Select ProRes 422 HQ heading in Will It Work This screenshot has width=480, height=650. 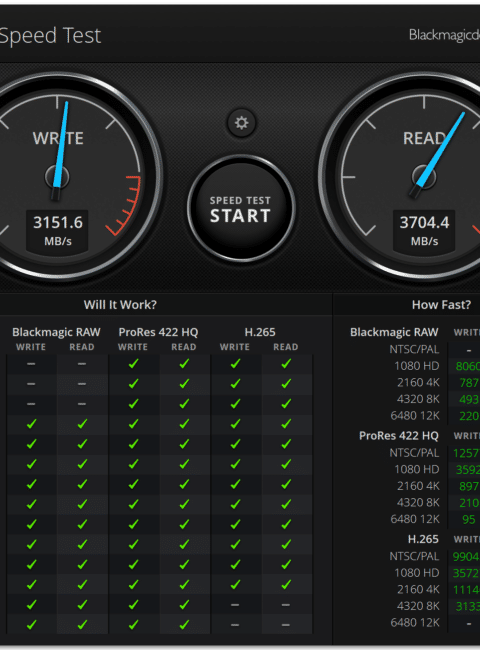[x=158, y=332]
